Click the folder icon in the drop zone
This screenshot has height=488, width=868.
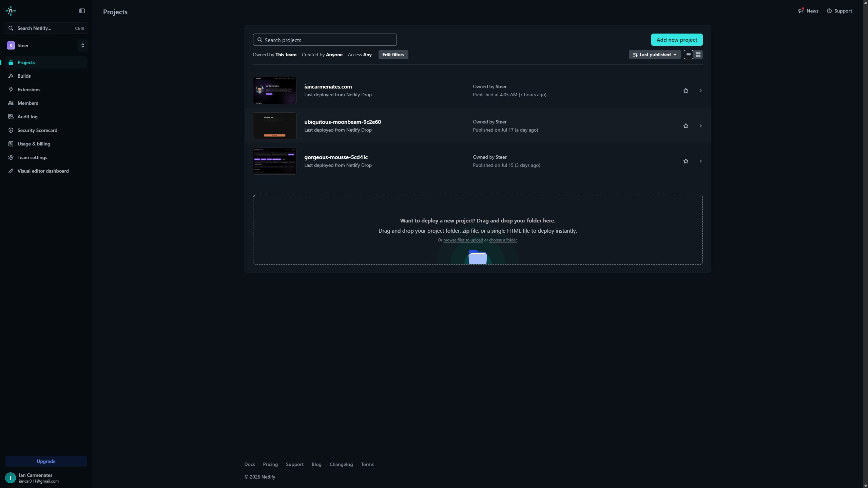point(478,257)
